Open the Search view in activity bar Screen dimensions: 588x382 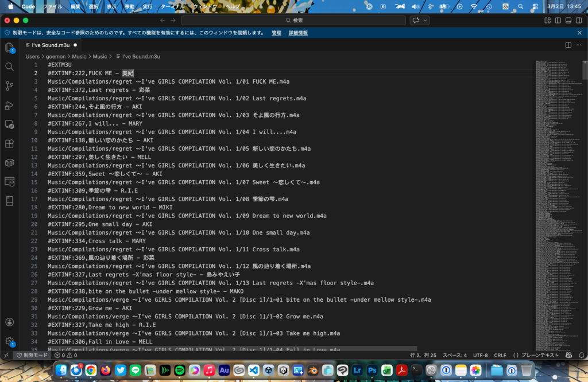(x=9, y=67)
